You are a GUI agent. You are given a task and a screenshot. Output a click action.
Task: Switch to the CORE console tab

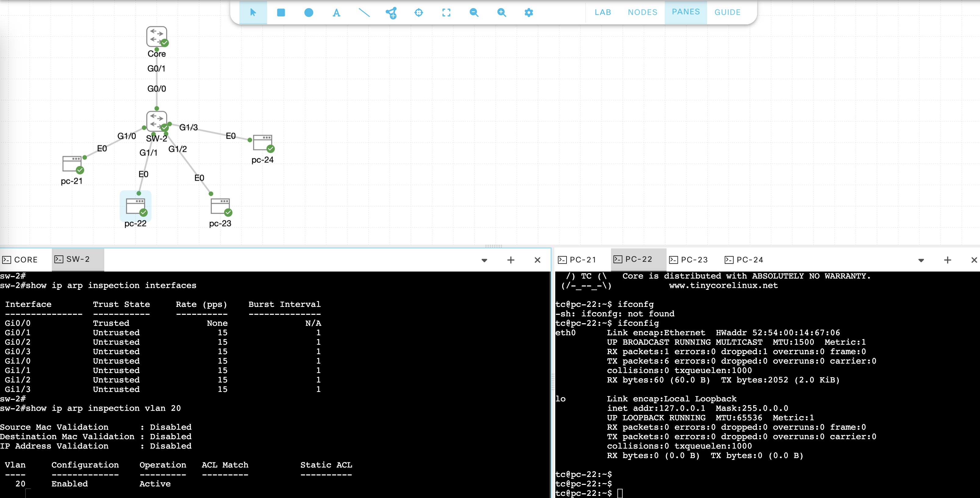tap(26, 260)
